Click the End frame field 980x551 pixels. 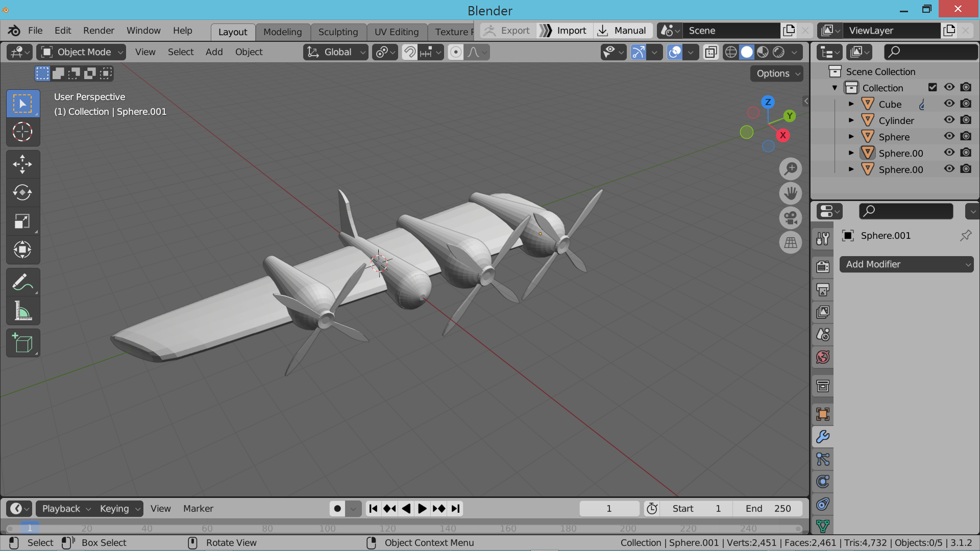pyautogui.click(x=767, y=509)
